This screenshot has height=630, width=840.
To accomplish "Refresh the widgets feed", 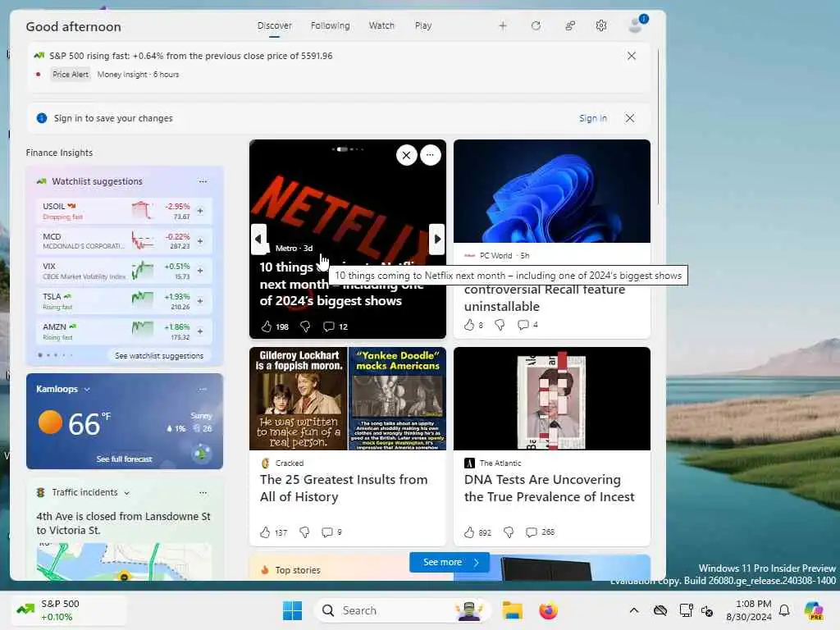I will point(536,25).
